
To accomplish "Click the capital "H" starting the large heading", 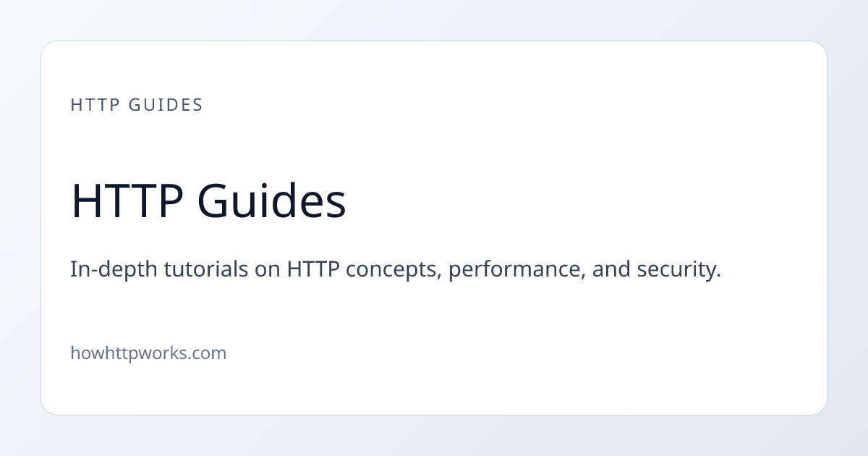I will click(x=85, y=200).
